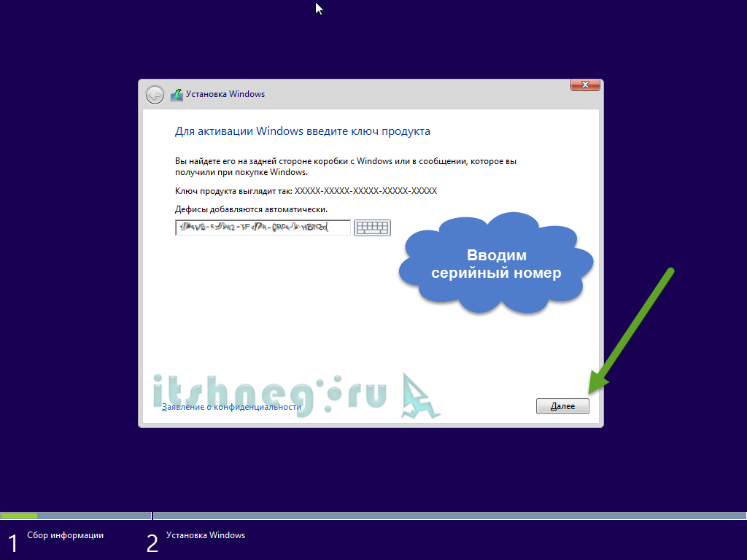
Task: Focus the product key input field
Action: (263, 227)
